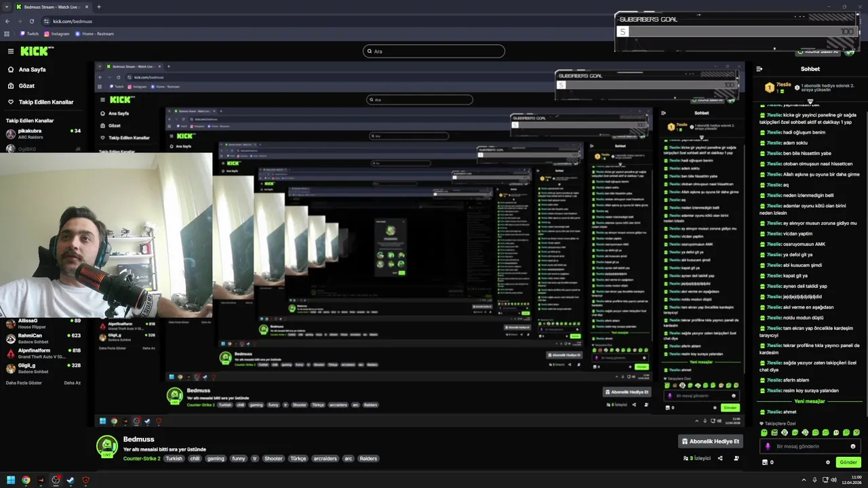
Task: Open Chrome from the taskbar
Action: point(26,480)
